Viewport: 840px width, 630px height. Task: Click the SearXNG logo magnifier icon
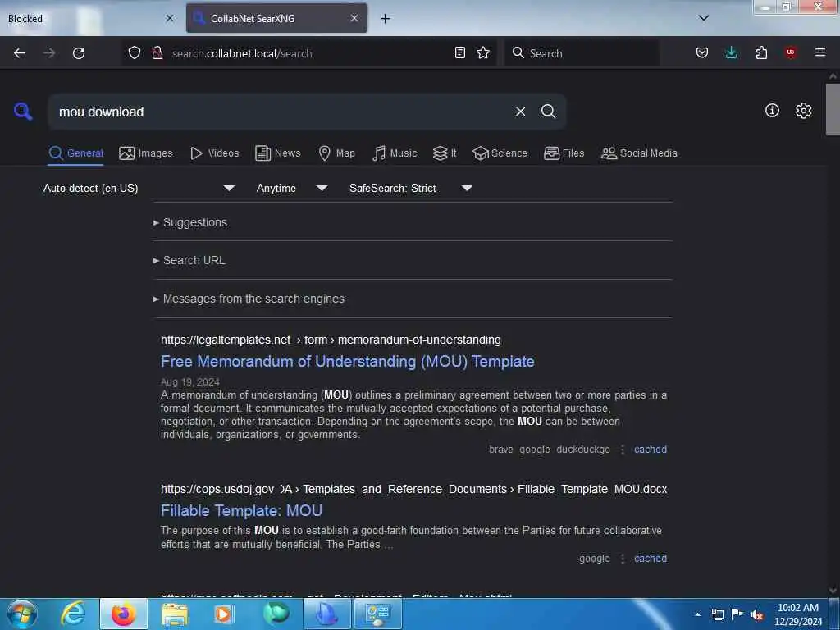[x=23, y=112]
